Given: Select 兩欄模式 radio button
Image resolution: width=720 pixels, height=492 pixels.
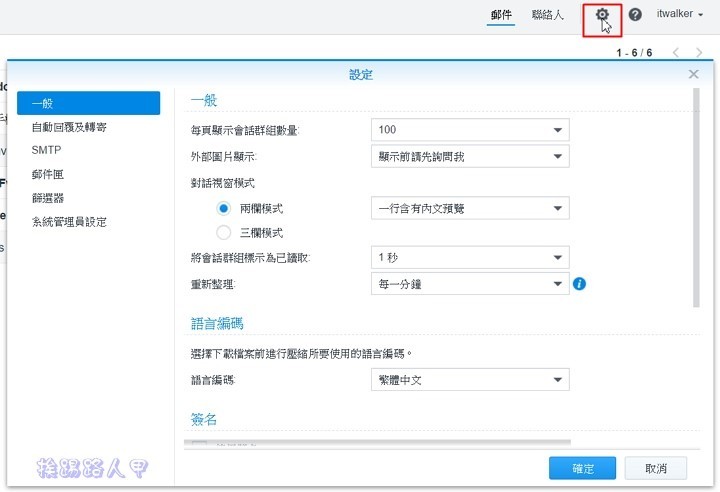Looking at the screenshot, I should tap(224, 208).
